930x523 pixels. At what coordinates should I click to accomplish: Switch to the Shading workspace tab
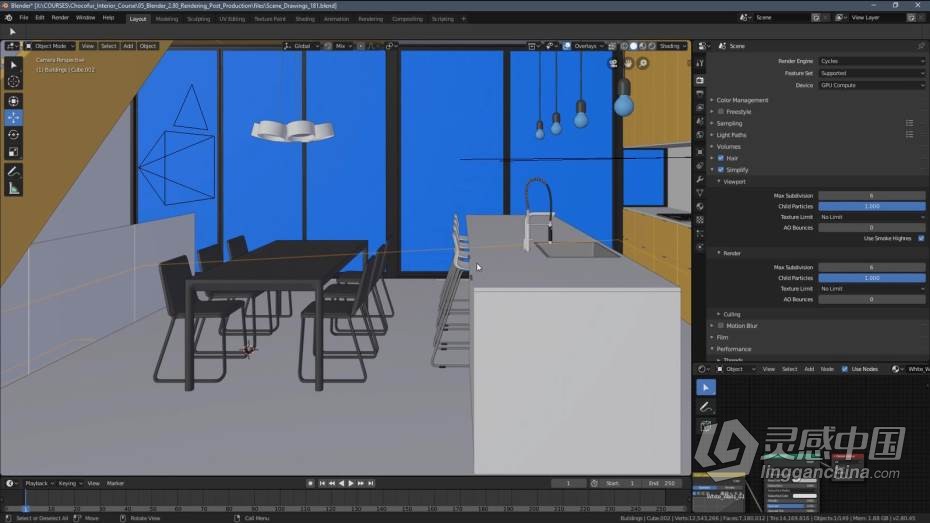click(305, 19)
